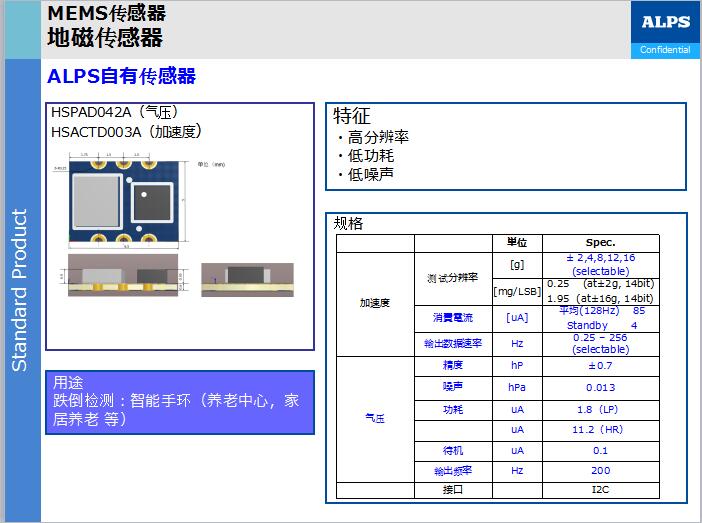Viewport: 702px width, 523px height.
Task: Click the 单位 column header cell
Action: (517, 243)
